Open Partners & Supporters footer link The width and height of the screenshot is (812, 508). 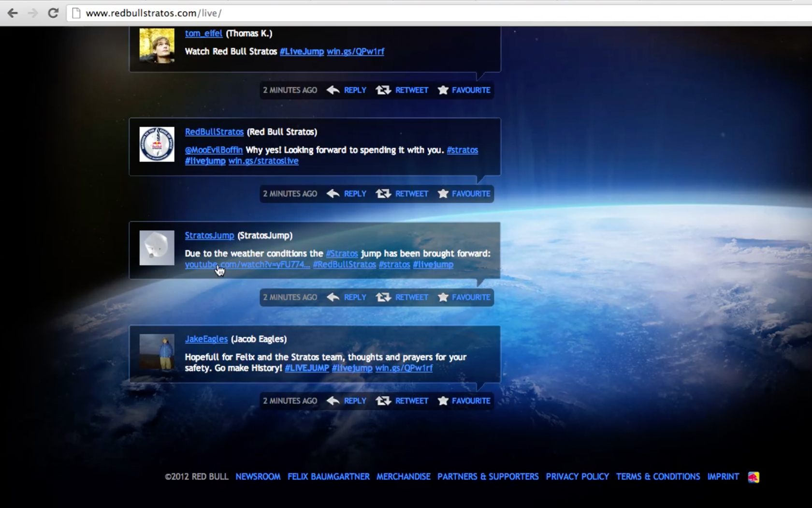488,477
